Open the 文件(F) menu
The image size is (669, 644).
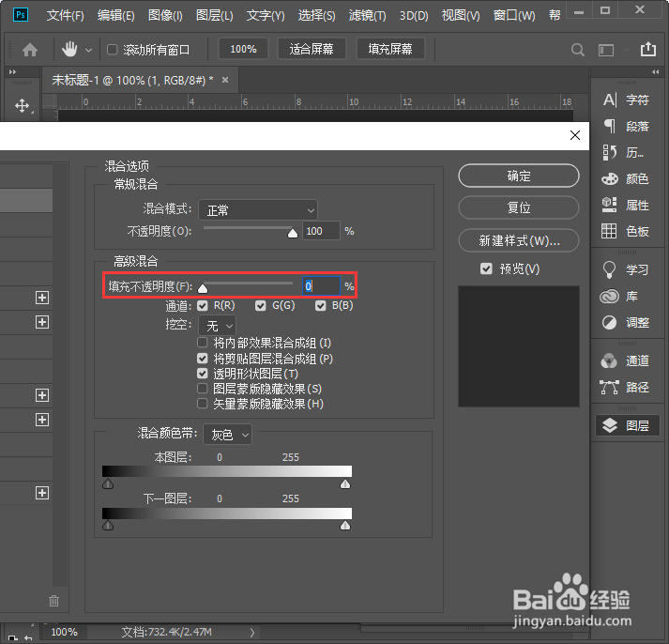tap(65, 16)
